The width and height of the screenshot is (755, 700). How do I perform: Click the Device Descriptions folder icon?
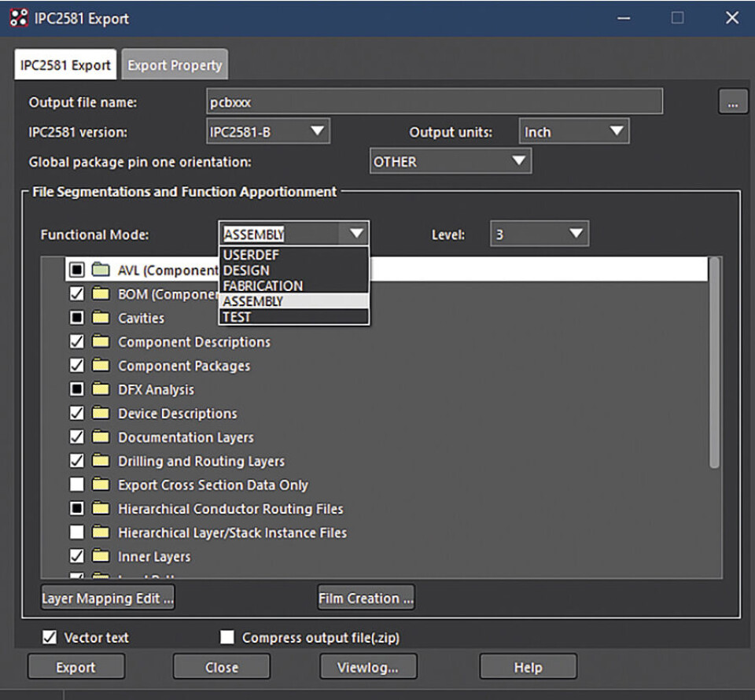click(x=101, y=413)
